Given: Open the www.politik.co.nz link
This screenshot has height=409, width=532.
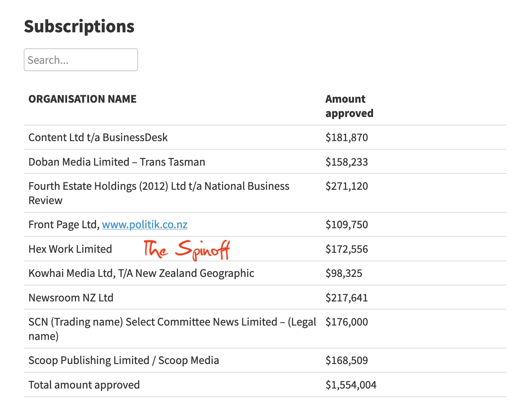Looking at the screenshot, I should [145, 225].
